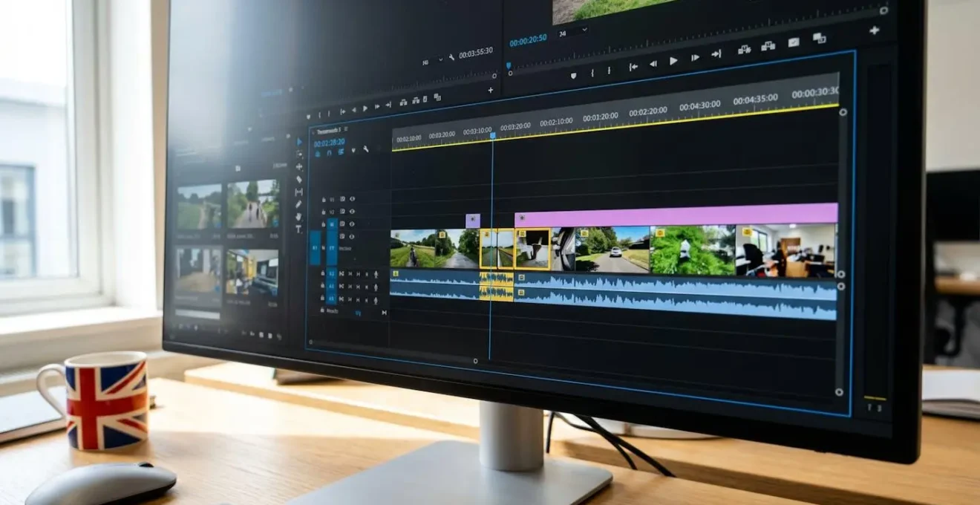Click the Overwrite button in Source monitor

point(415,100)
